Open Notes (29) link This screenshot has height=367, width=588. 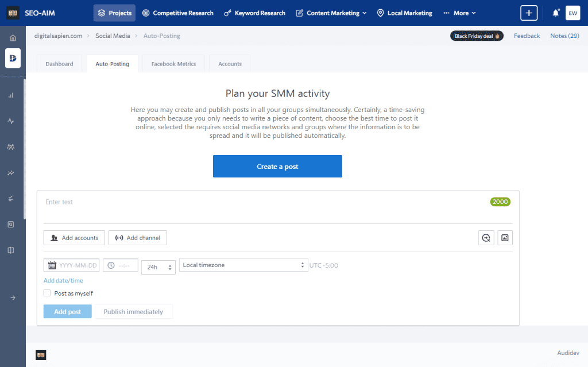(564, 36)
